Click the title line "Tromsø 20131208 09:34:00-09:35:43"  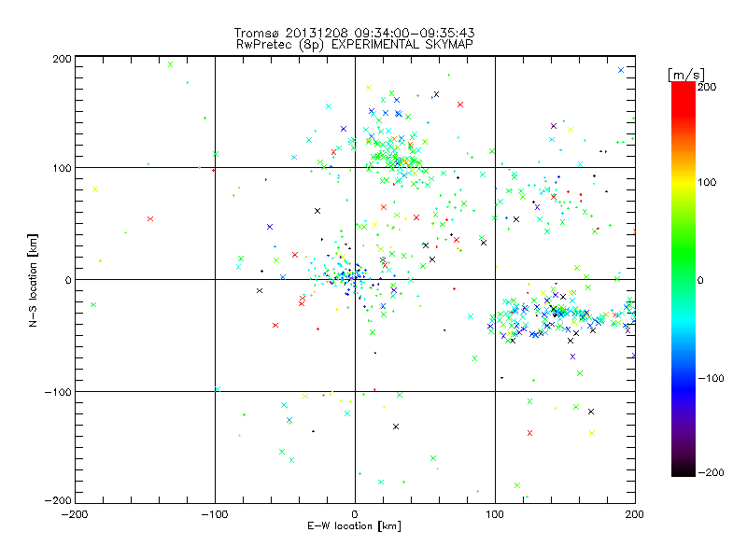[x=354, y=33]
